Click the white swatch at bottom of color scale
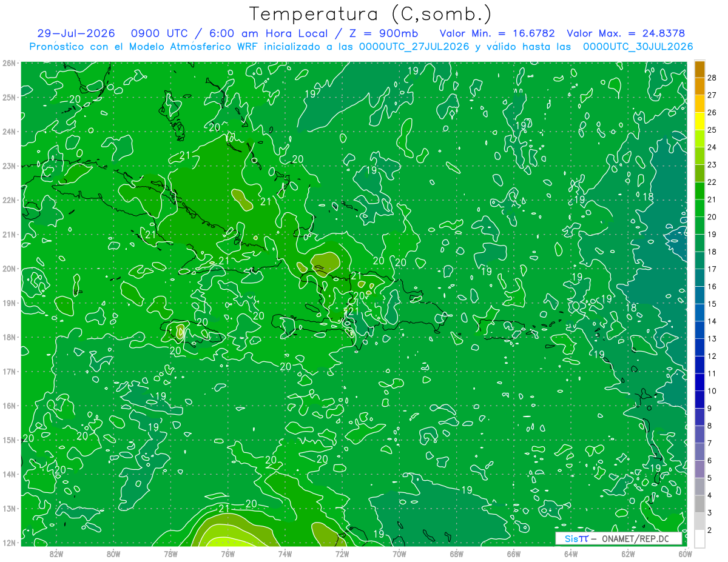The image size is (728, 562). click(699, 538)
